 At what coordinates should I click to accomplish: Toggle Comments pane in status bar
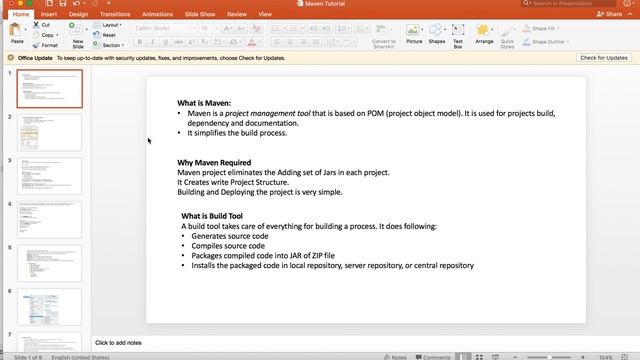pyautogui.click(x=433, y=357)
